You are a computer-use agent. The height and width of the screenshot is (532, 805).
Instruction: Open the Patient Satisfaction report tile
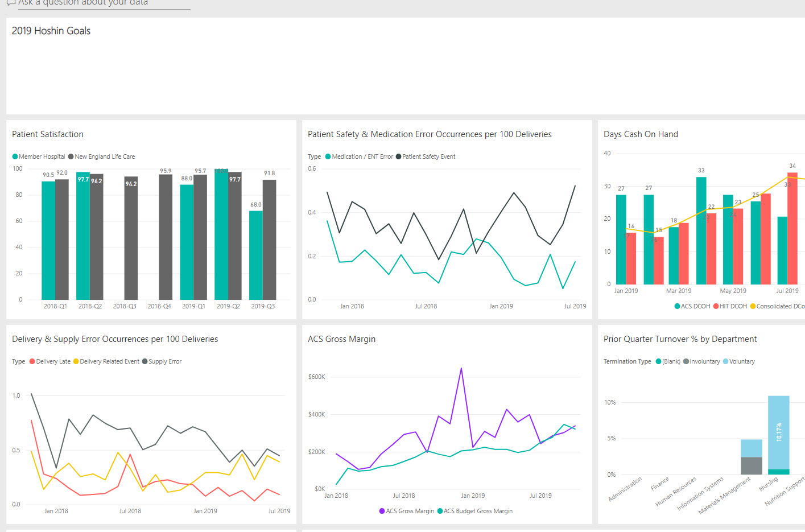tap(47, 134)
